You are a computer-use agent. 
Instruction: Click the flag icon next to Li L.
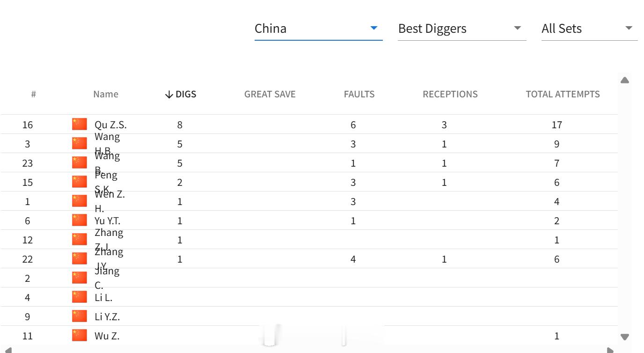coord(80,297)
